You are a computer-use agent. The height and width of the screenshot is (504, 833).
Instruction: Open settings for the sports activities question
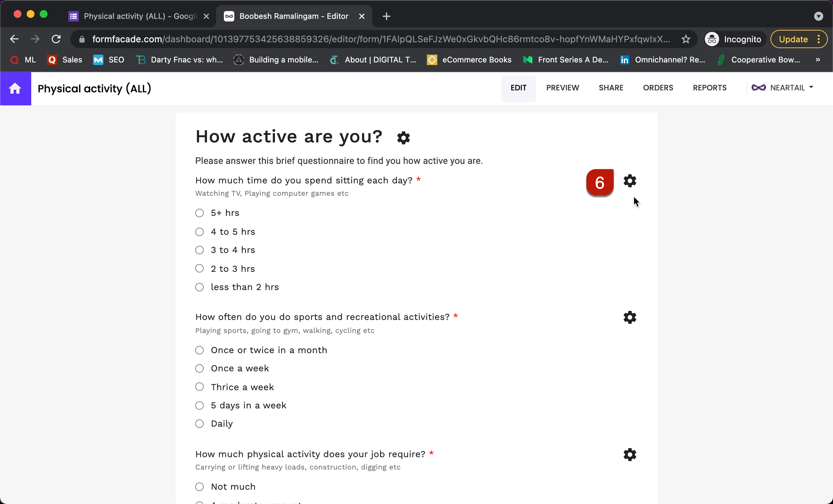tap(630, 317)
